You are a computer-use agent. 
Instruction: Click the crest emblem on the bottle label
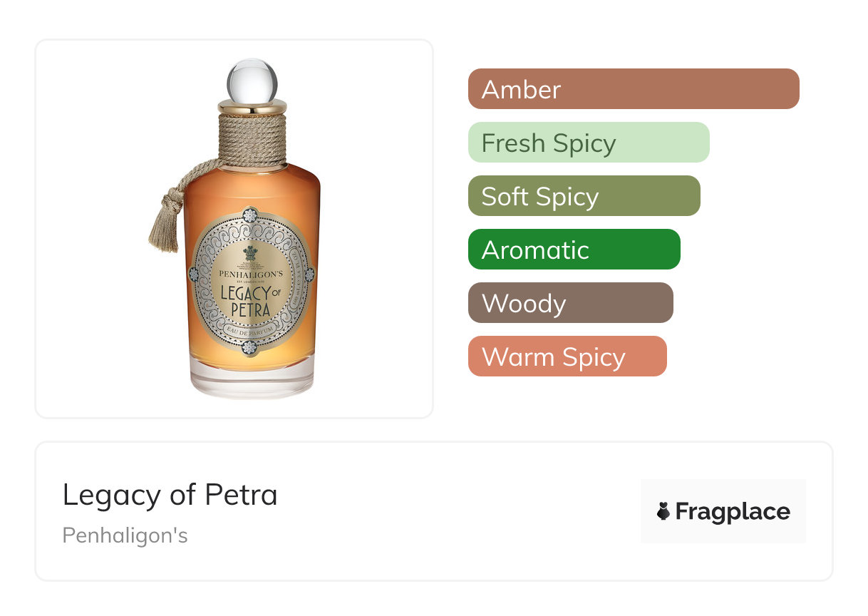[x=251, y=255]
